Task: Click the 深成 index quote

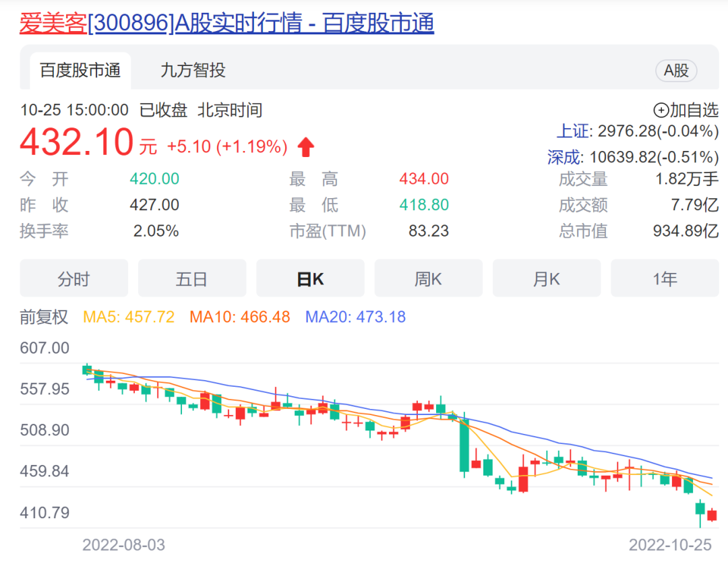Action: pos(632,157)
